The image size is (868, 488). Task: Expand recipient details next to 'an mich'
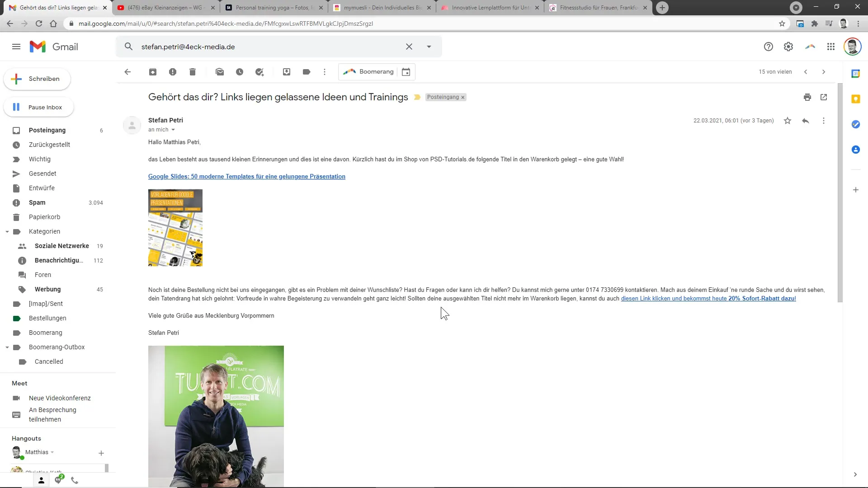[x=173, y=130]
